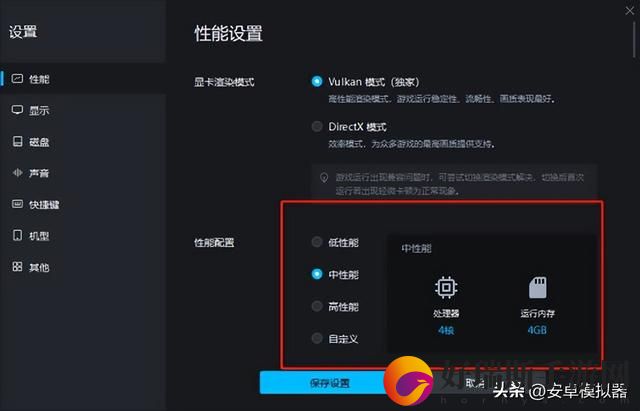This screenshot has height=411, width=640.
Task: Open the 声音 sound waveform icon
Action: pyautogui.click(x=17, y=173)
